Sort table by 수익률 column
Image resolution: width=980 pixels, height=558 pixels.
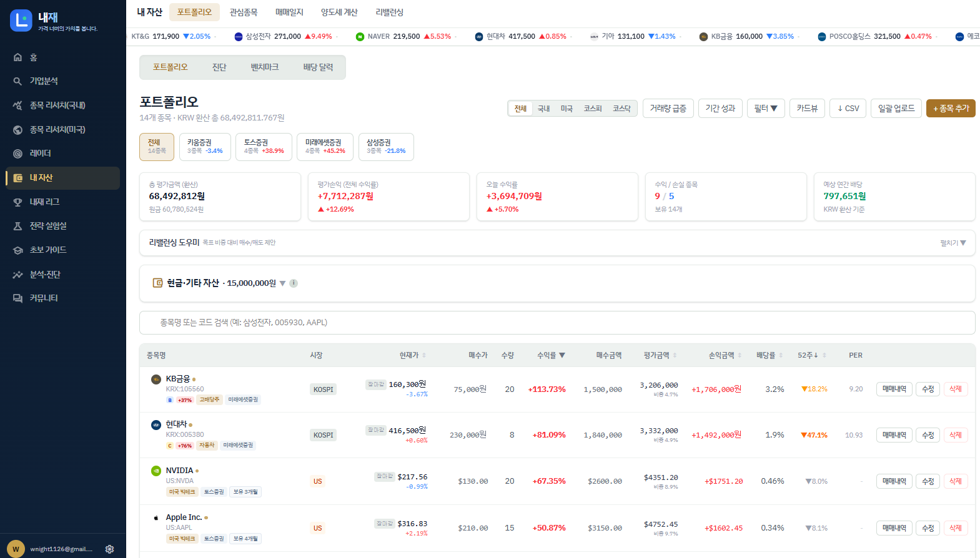(x=551, y=355)
